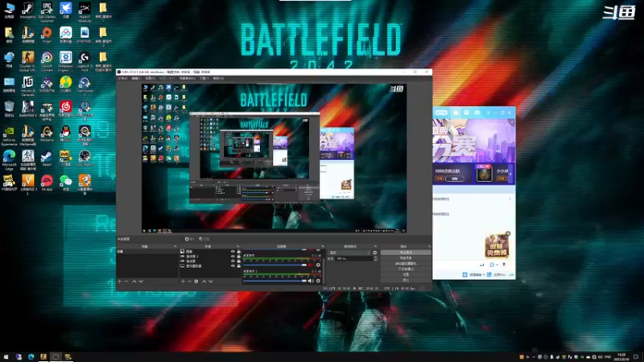Click right arrow on chat window carousel
644x362 pixels.
pos(510,174)
